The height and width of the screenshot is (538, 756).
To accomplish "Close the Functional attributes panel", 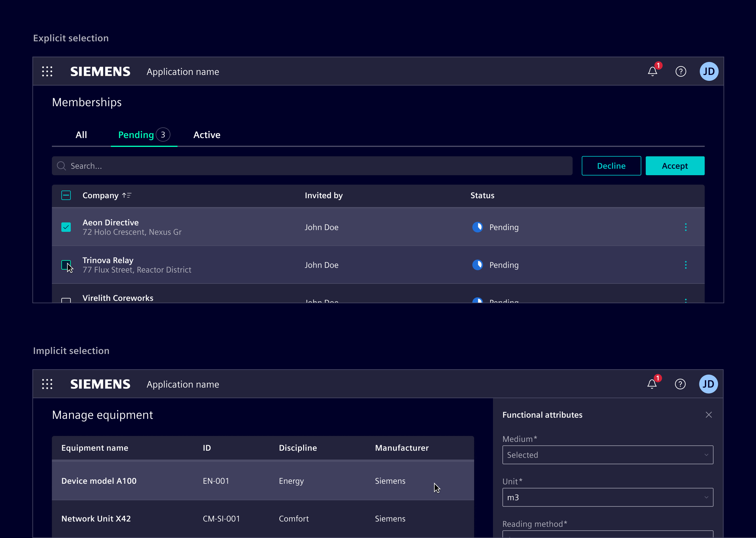I will (x=709, y=414).
